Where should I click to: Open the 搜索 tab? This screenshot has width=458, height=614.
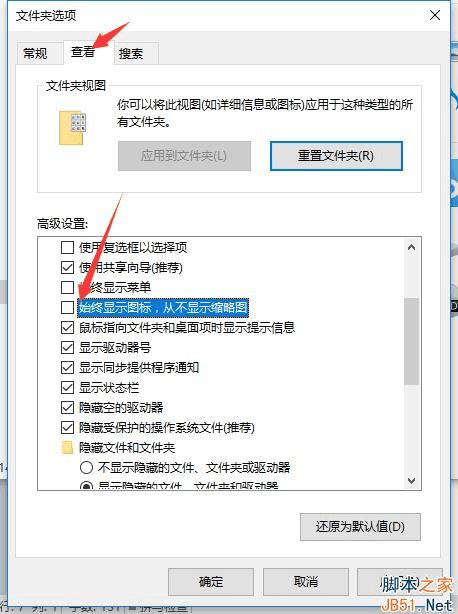(132, 53)
